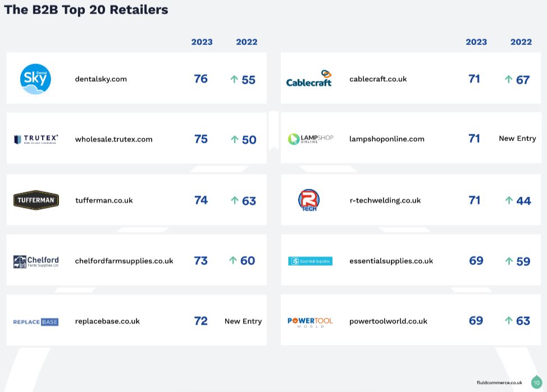Image resolution: width=547 pixels, height=392 pixels.
Task: Click the Chelford Farm Supplies logo
Action: (36, 262)
